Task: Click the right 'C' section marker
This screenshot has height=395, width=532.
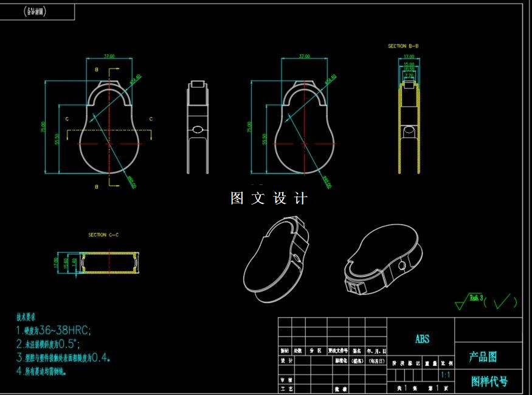Action: point(151,119)
